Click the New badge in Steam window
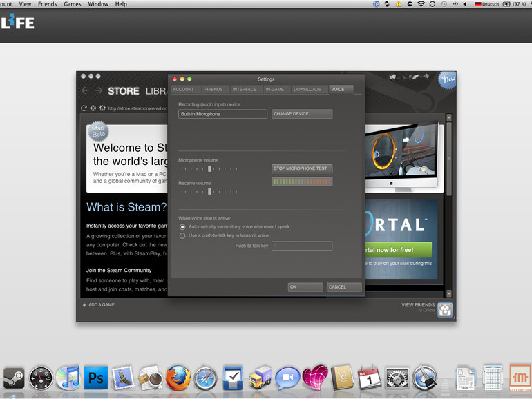Viewport: 532px width, 399px height. tap(447, 79)
